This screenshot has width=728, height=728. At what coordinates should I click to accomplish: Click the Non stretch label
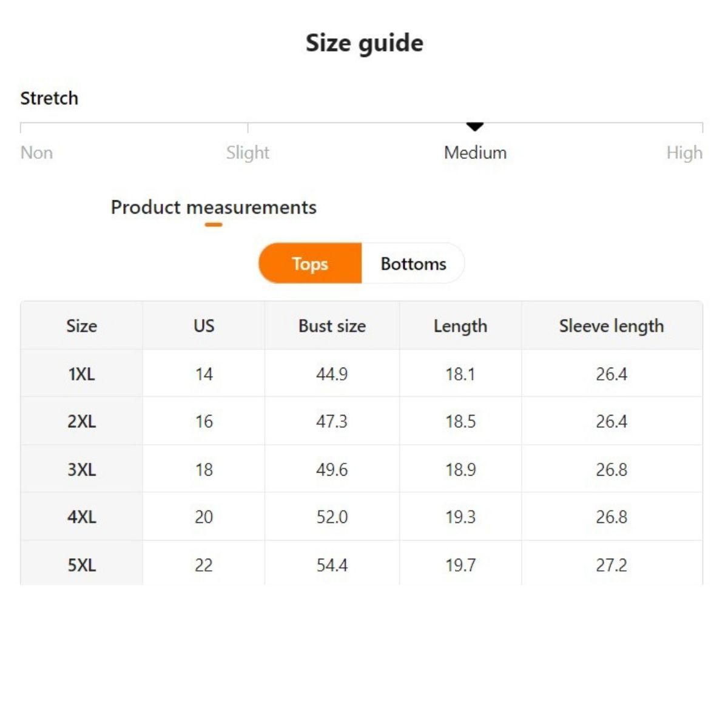(36, 152)
